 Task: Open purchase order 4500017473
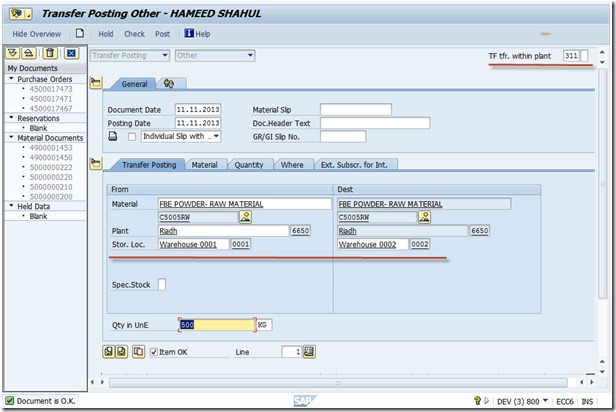click(x=51, y=89)
